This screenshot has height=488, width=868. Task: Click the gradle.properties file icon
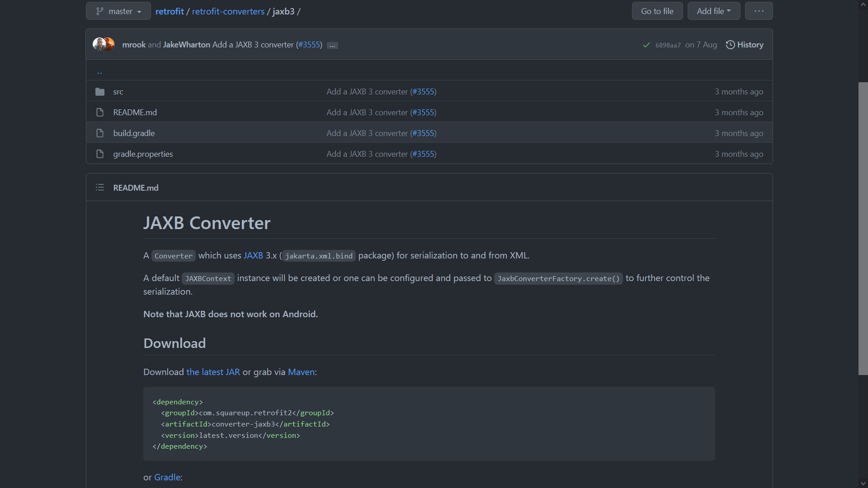[x=100, y=154]
